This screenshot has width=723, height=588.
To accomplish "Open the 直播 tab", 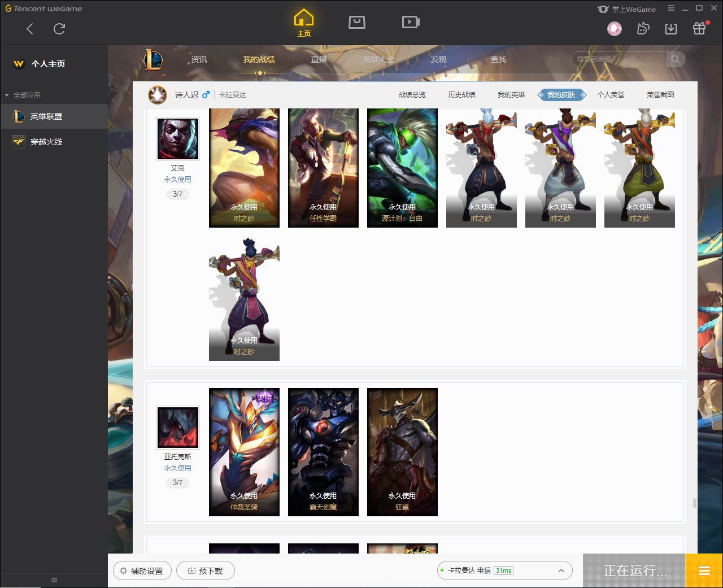I will pyautogui.click(x=319, y=59).
